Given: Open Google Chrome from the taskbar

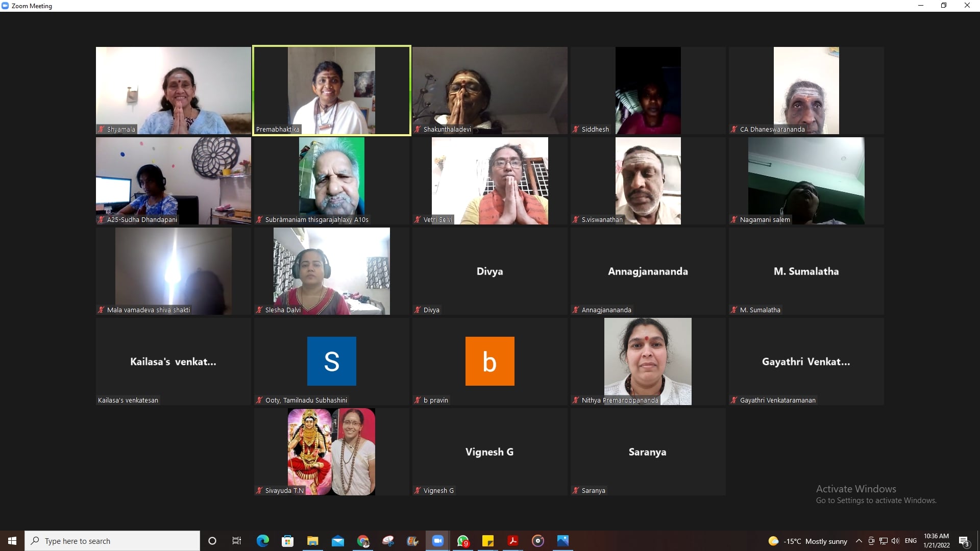Looking at the screenshot, I should click(363, 541).
